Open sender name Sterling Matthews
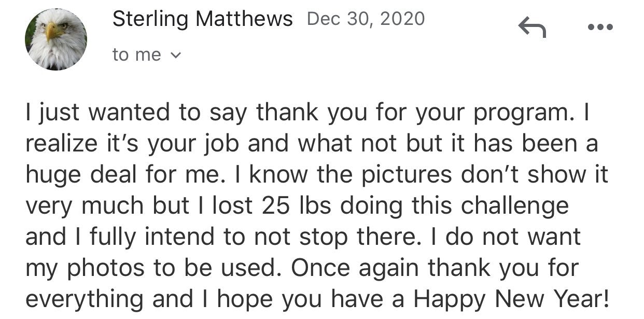644x319 pixels. tap(202, 19)
